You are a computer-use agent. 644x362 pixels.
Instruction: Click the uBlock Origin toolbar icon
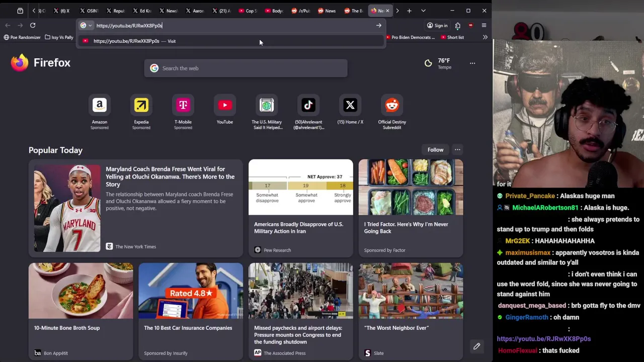click(x=470, y=25)
